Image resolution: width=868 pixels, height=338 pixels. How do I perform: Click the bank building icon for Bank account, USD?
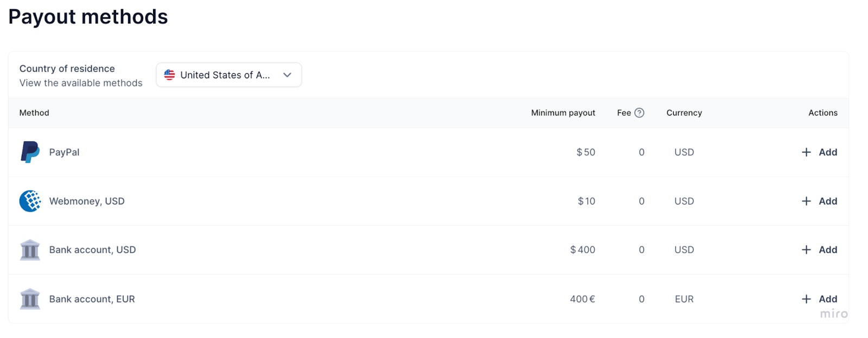[x=30, y=250]
